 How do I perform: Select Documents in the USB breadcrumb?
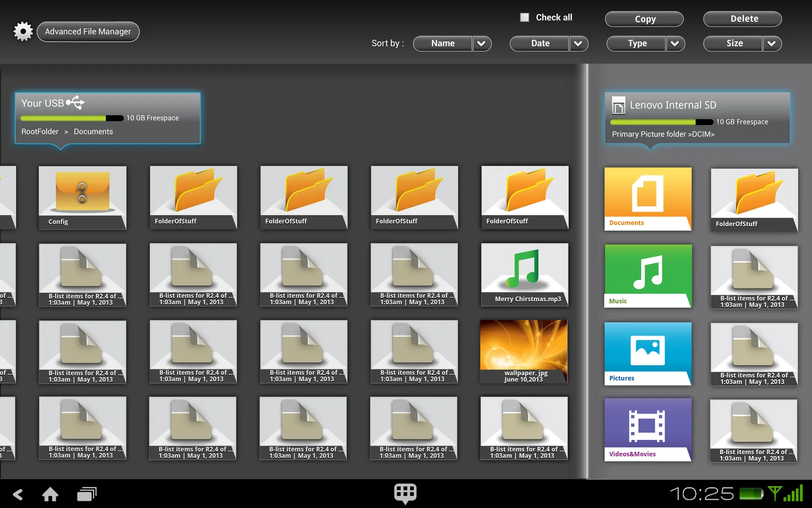click(x=93, y=132)
